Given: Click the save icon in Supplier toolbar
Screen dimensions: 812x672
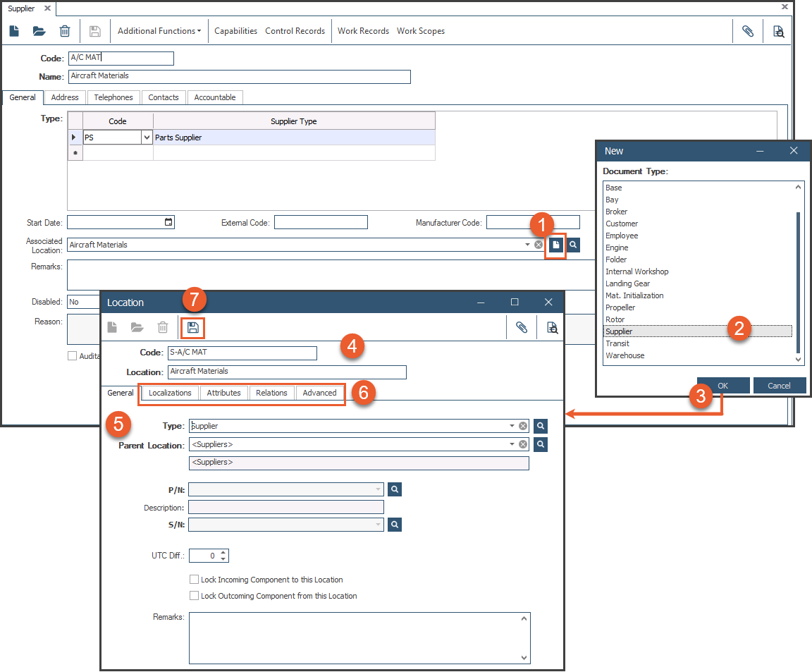Looking at the screenshot, I should point(94,31).
